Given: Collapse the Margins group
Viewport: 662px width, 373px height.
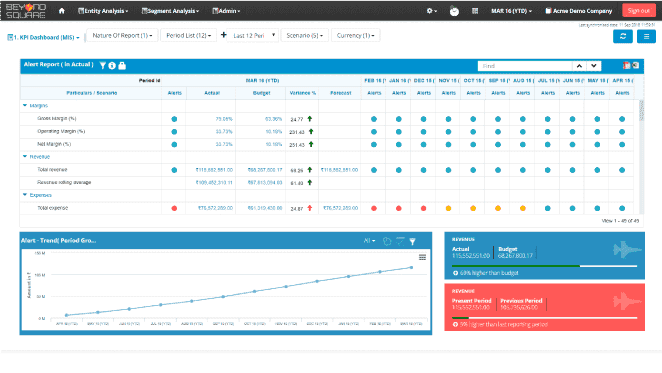Looking at the screenshot, I should (x=25, y=106).
